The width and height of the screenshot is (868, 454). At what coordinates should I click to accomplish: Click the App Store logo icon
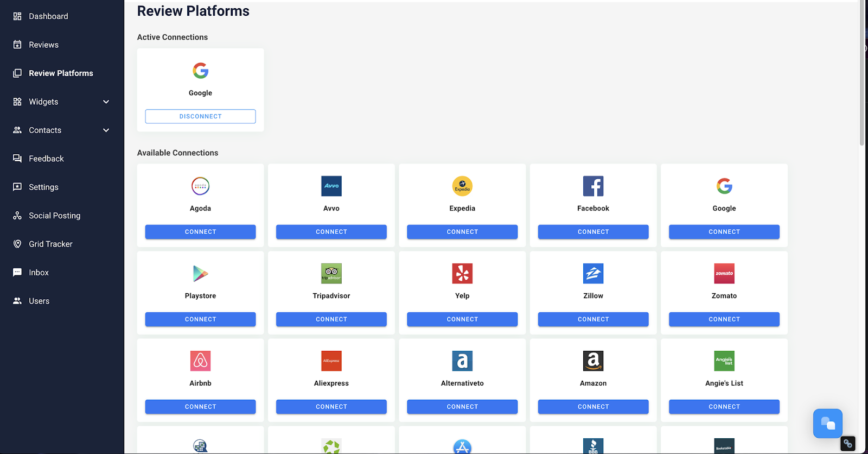[x=462, y=446]
